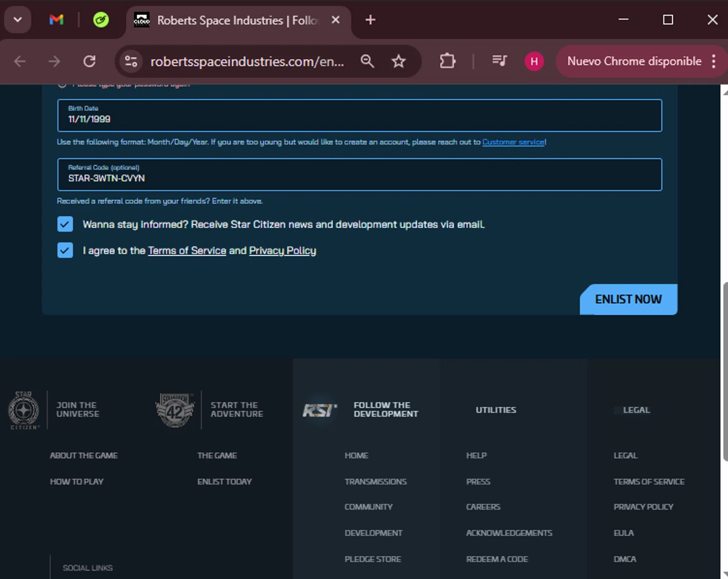Click the Birth Date field
Screen dimensions: 728x579
tap(360, 115)
